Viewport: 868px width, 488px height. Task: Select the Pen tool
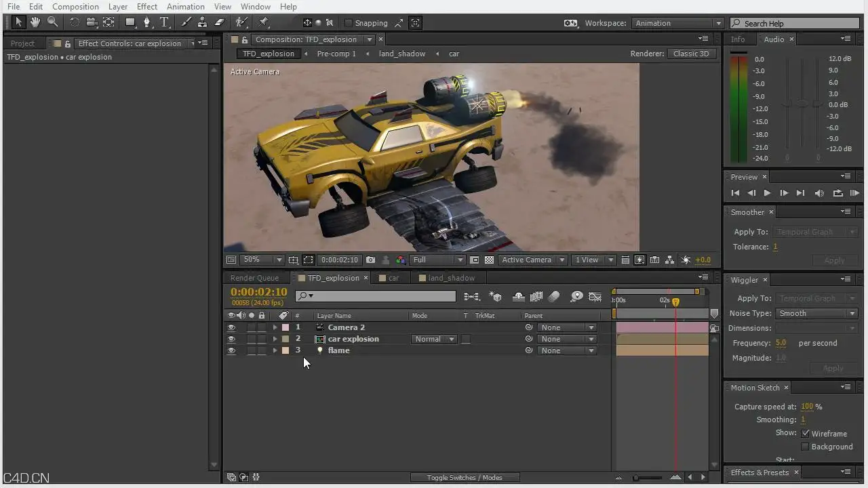click(147, 22)
